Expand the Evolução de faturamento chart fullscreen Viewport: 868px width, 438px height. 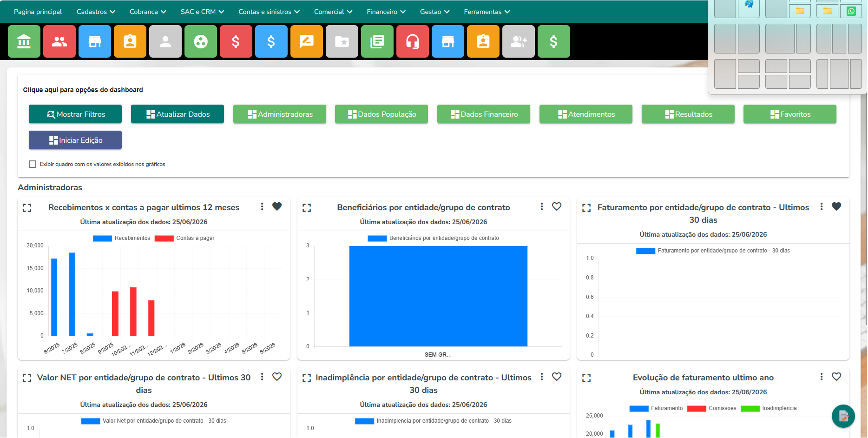(586, 378)
